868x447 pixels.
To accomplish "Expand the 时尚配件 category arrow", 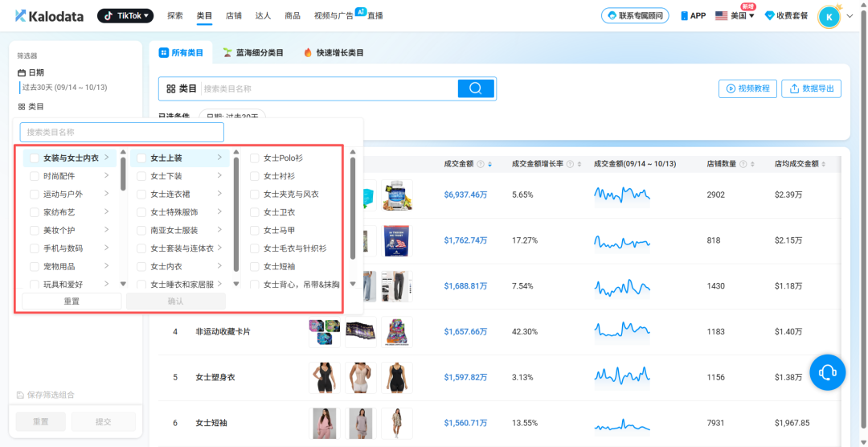I will click(107, 176).
